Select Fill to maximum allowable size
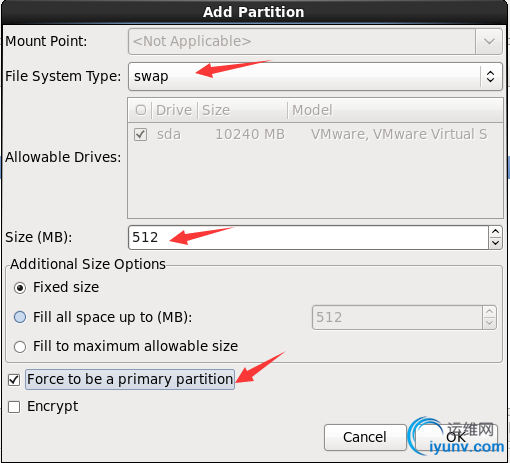The width and height of the screenshot is (510, 463). (x=20, y=347)
